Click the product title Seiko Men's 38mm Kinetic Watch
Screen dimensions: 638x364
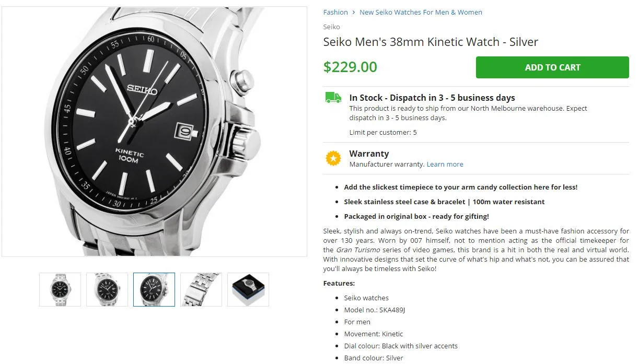tap(431, 42)
